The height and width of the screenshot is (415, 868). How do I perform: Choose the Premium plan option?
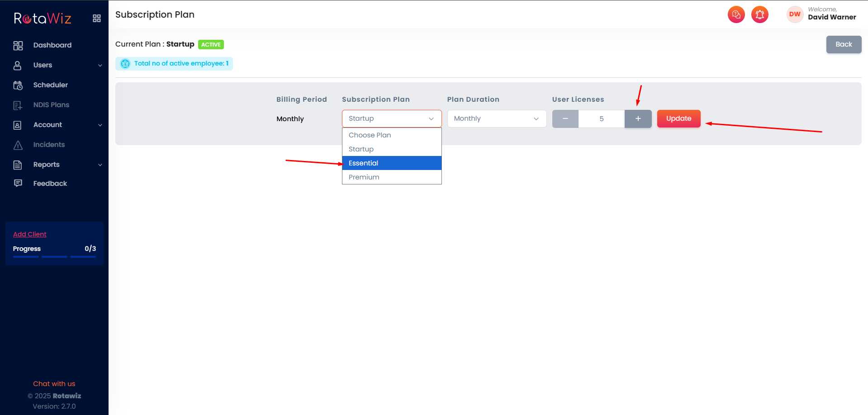(x=391, y=177)
